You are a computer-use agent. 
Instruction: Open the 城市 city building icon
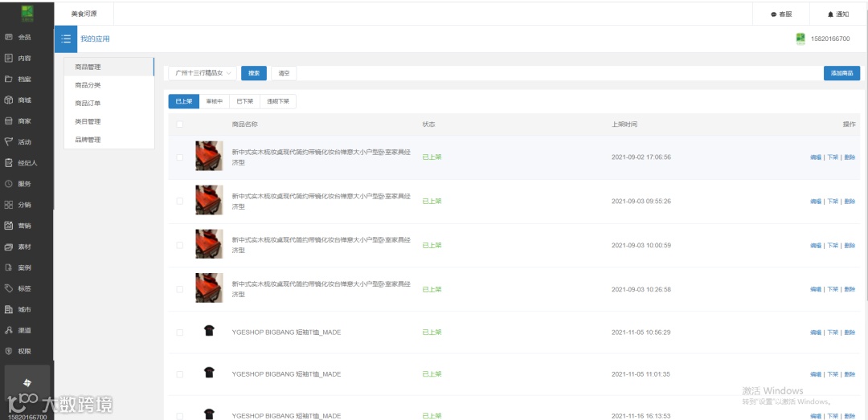point(8,309)
